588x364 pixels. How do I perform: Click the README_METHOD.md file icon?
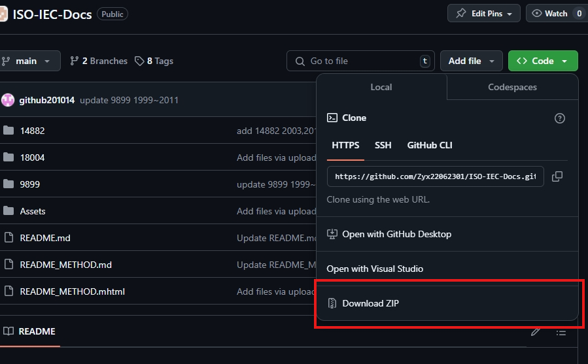(x=9, y=265)
